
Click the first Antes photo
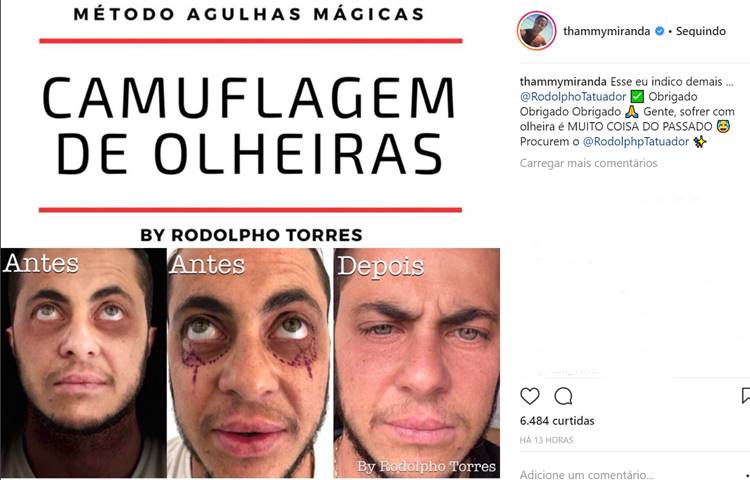pyautogui.click(x=83, y=363)
